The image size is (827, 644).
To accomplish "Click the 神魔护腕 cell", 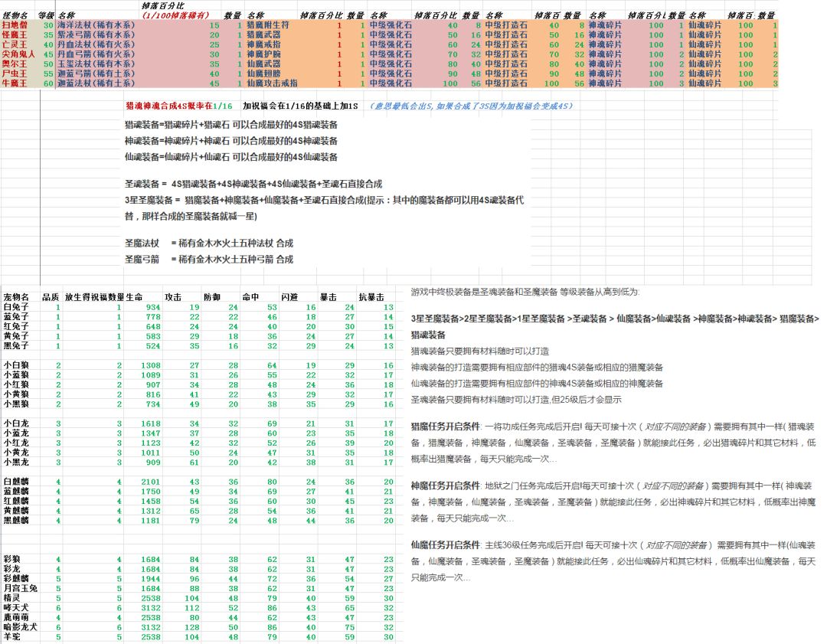I will 263,54.
